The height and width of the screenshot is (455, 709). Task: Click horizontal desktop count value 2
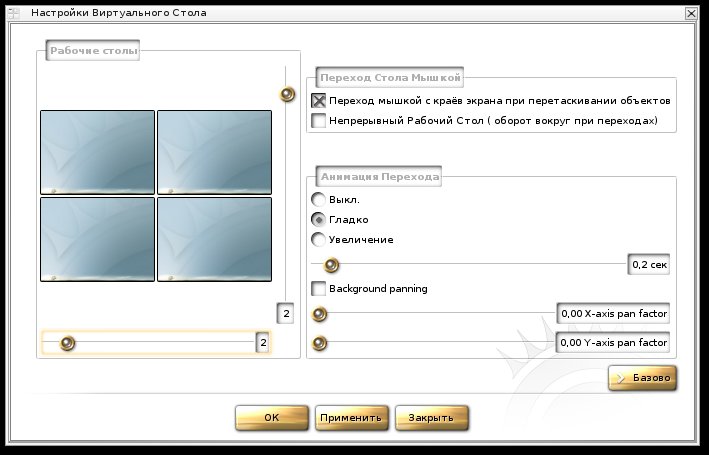(x=263, y=343)
